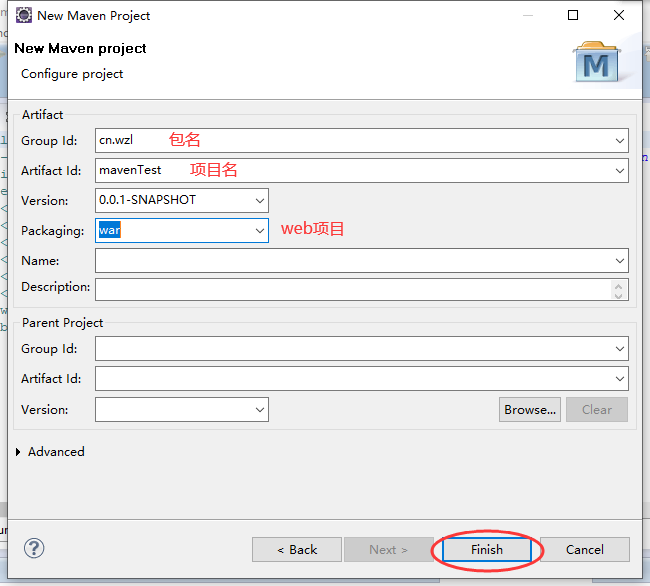The image size is (650, 586).
Task: Expand the Advanced section
Action: click(x=18, y=452)
